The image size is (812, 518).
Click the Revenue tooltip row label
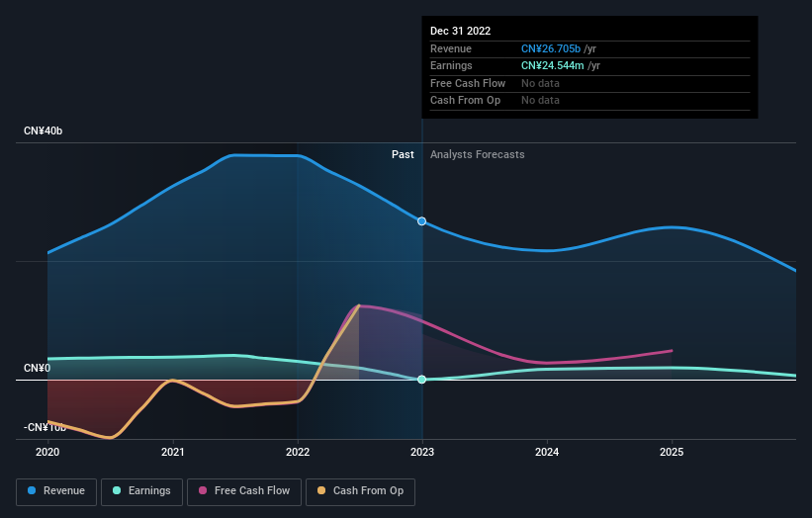click(451, 48)
